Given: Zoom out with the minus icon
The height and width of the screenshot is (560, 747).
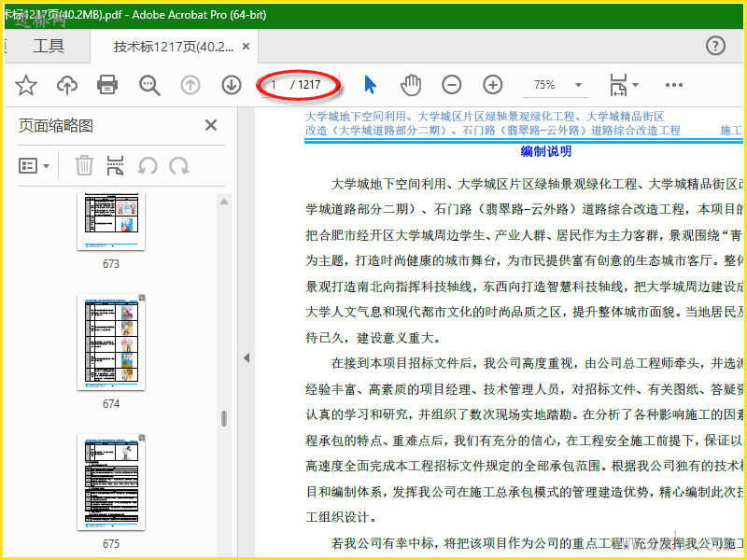Looking at the screenshot, I should (x=452, y=85).
